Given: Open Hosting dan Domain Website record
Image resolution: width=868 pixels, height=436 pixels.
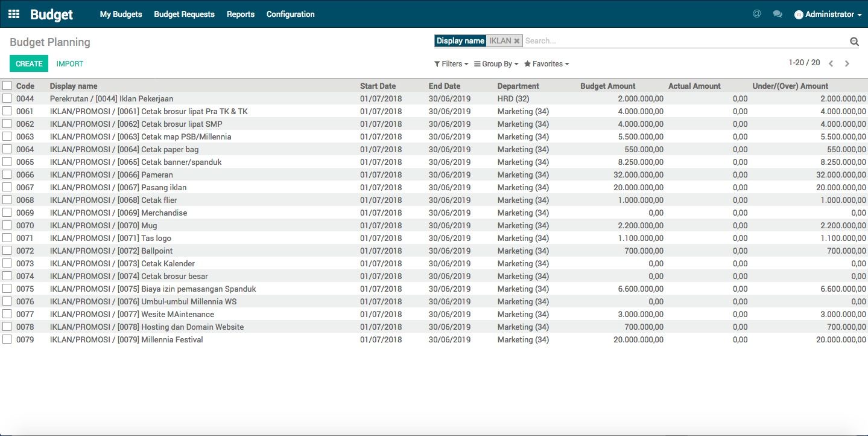Looking at the screenshot, I should coord(147,327).
